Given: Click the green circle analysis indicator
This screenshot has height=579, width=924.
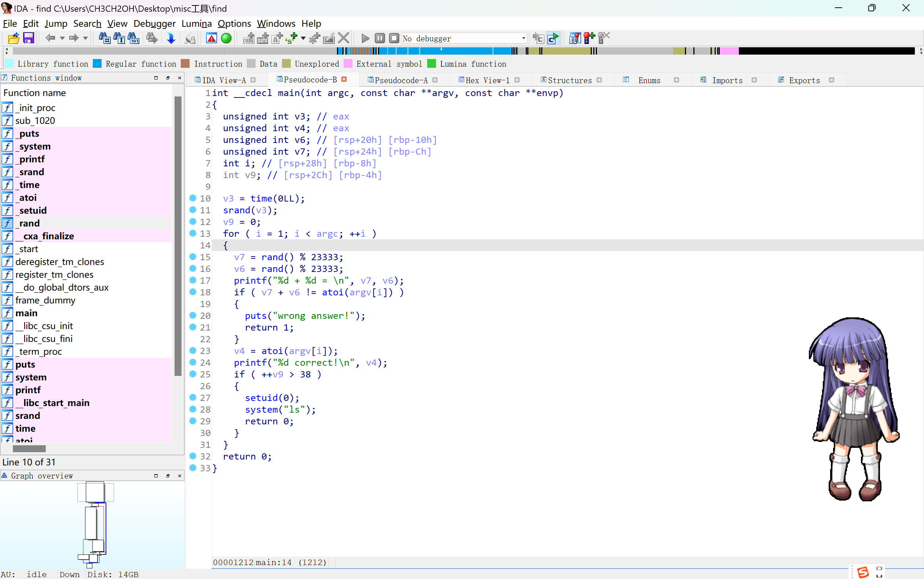Looking at the screenshot, I should point(226,38).
